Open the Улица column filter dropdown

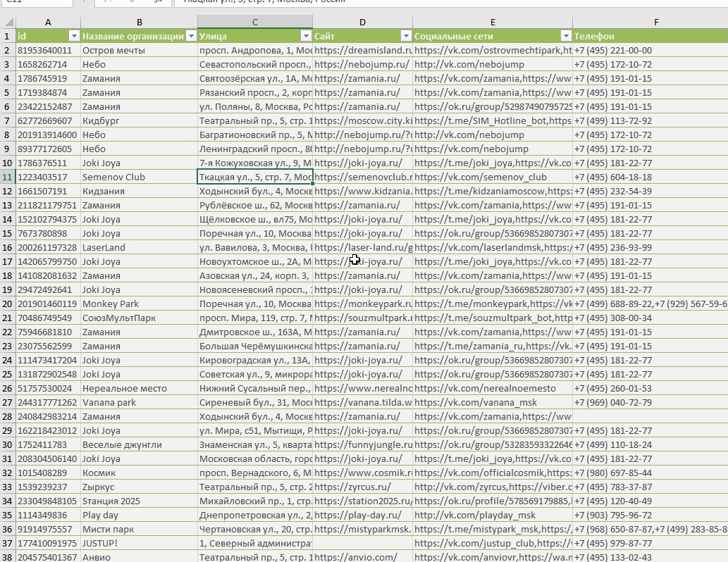306,36
